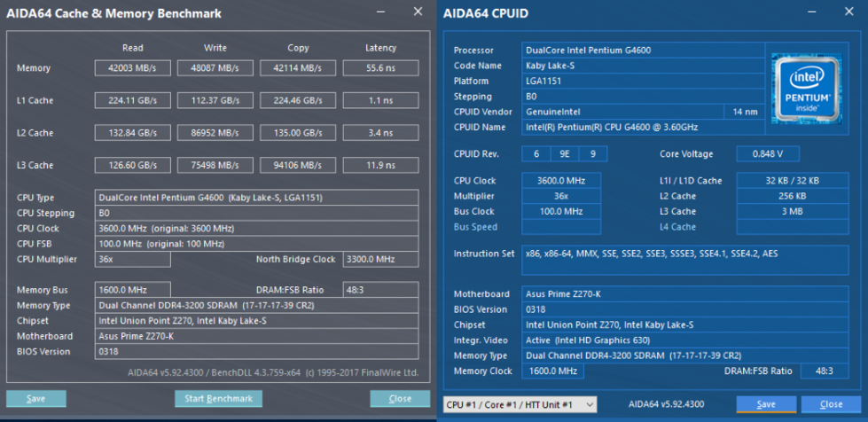This screenshot has width=868, height=422.
Task: Select L1 Cache Write 112.37 GB/s
Action: pyautogui.click(x=215, y=100)
